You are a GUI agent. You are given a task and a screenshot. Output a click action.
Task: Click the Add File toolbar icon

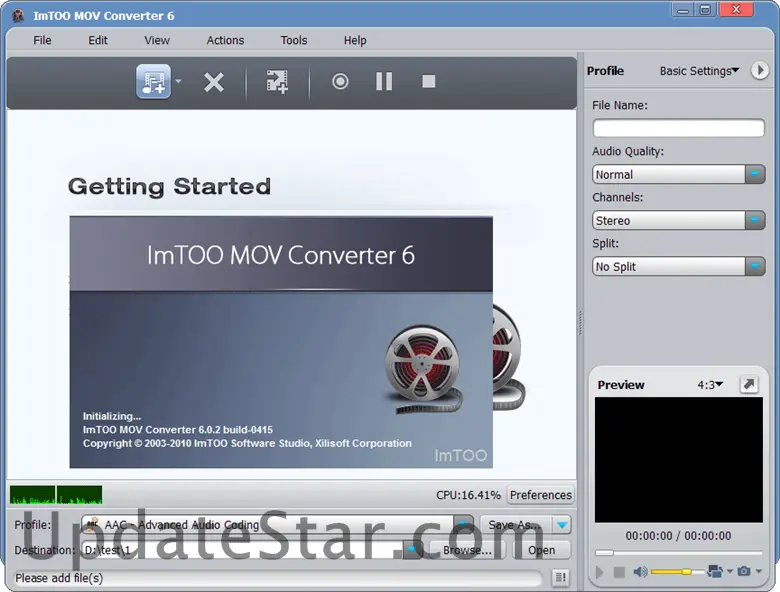[153, 82]
